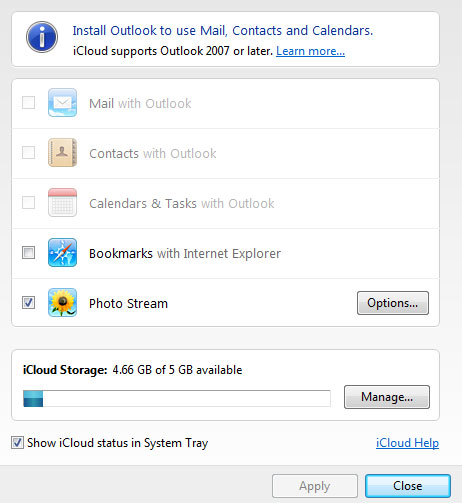462x503 pixels.
Task: Click the 'Mail with Outlook' label
Action: click(x=140, y=103)
